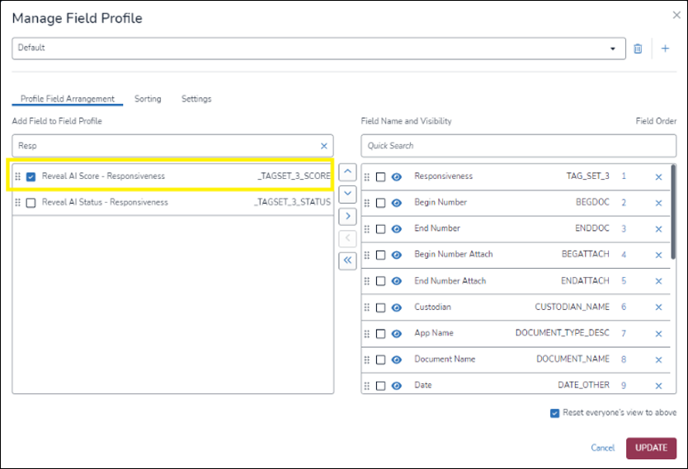This screenshot has height=469, width=688.
Task: Open the Settings tab
Action: point(196,99)
